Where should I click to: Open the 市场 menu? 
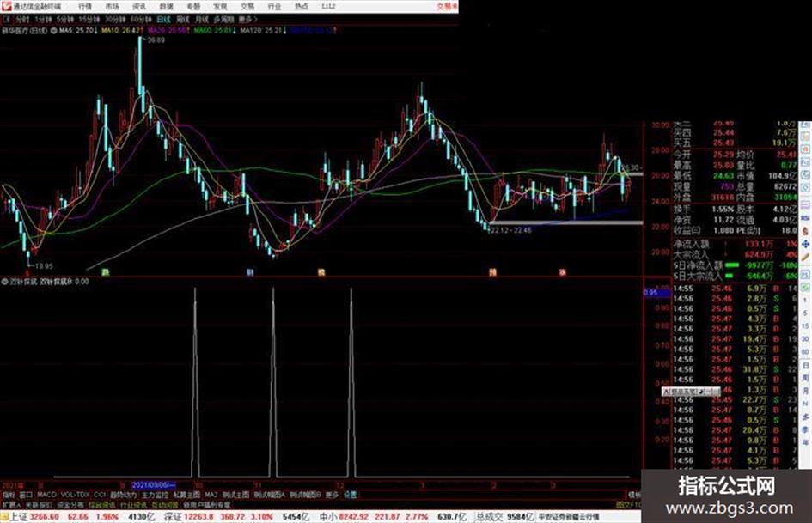[113, 6]
